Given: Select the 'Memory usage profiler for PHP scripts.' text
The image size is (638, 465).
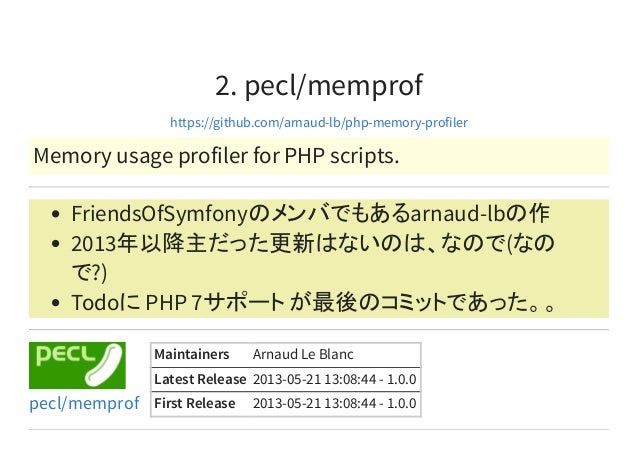Looking at the screenshot, I should tap(216, 156).
